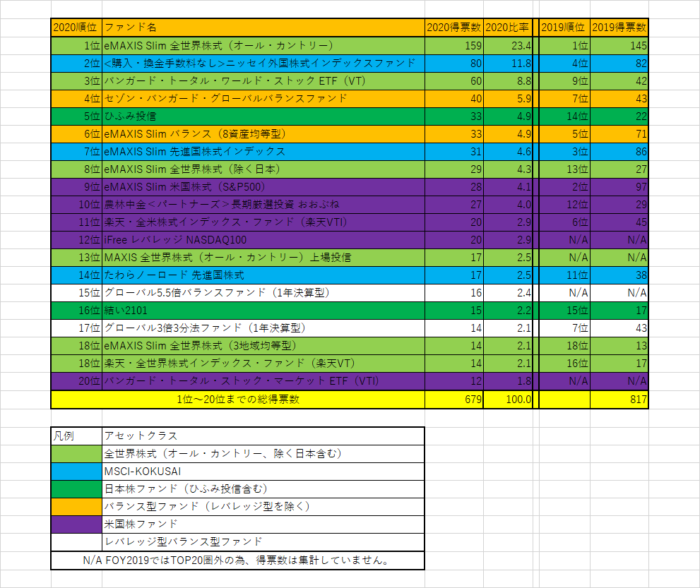
Task: Click the 20位 rank cell
Action: [x=77, y=381]
